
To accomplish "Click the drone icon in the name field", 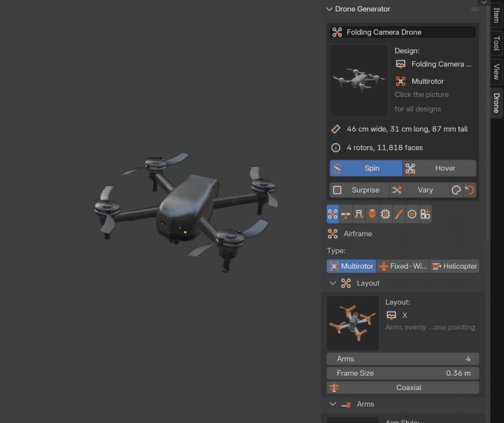I will pos(337,32).
